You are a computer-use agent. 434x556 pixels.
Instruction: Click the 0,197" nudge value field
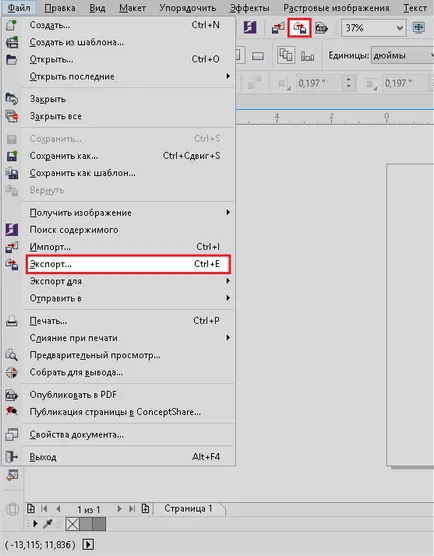[320, 83]
